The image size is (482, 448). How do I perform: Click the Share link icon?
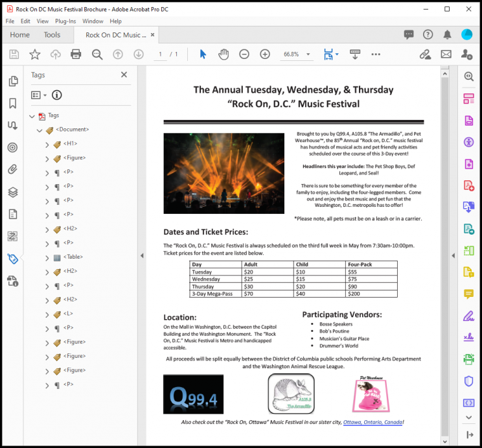pos(425,54)
